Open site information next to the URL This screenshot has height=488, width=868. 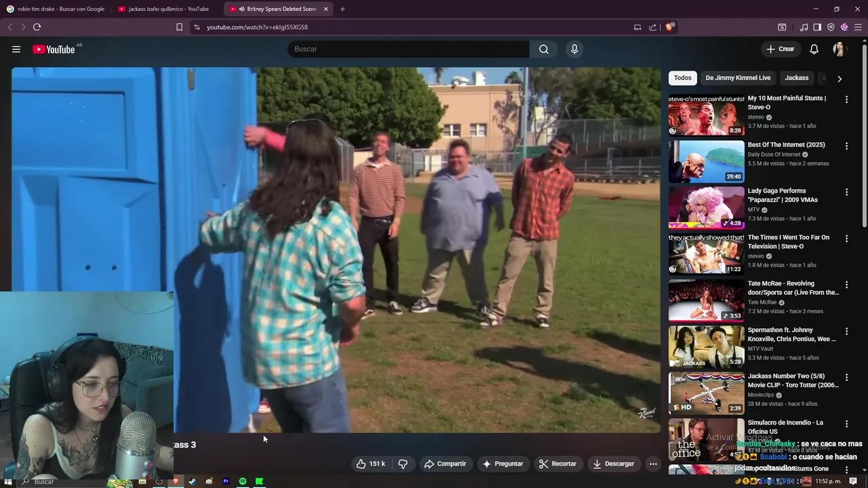[197, 27]
